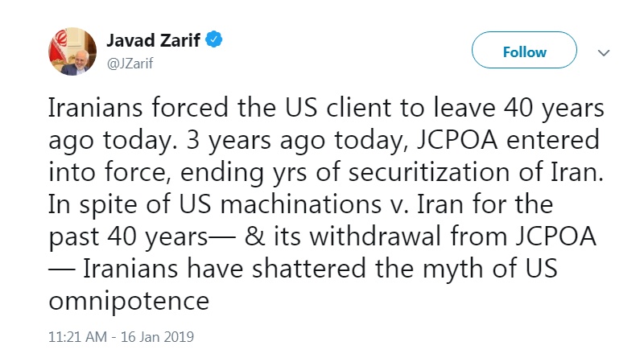
Task: Click "Iranians forced" at the tweet start
Action: click(x=133, y=107)
